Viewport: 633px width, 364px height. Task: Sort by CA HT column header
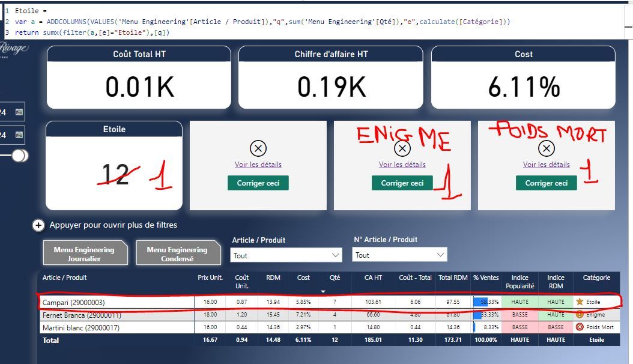click(x=373, y=278)
